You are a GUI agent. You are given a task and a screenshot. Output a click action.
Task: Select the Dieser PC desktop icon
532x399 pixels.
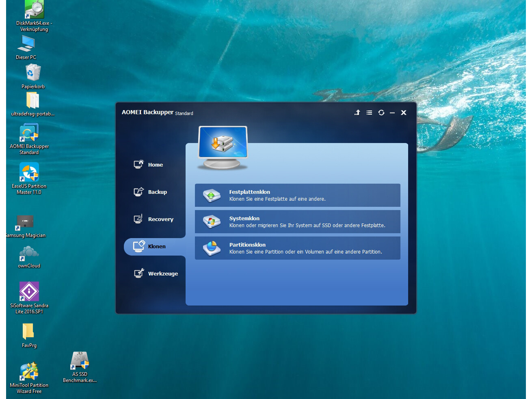(x=27, y=48)
